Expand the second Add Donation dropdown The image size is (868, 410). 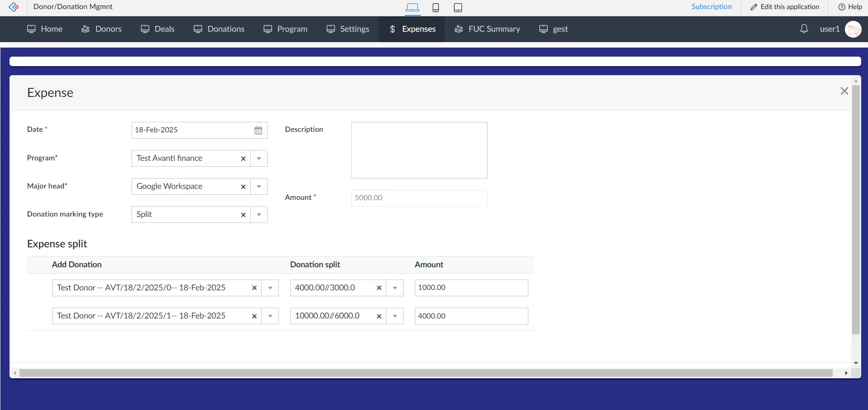click(x=270, y=316)
